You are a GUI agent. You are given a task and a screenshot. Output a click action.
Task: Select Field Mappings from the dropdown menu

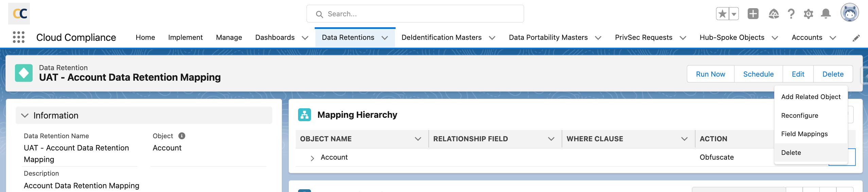[x=804, y=134]
